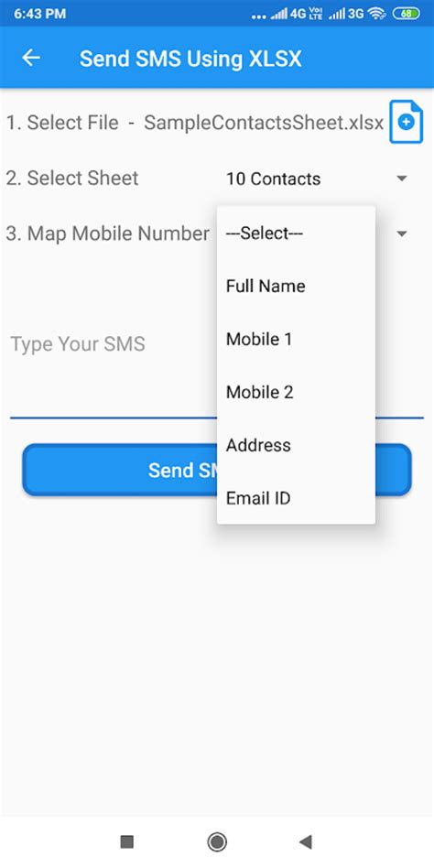Tap the SampleContactsSheet.xlsx file name
Viewport: 434px width, 868px height.
(x=264, y=123)
